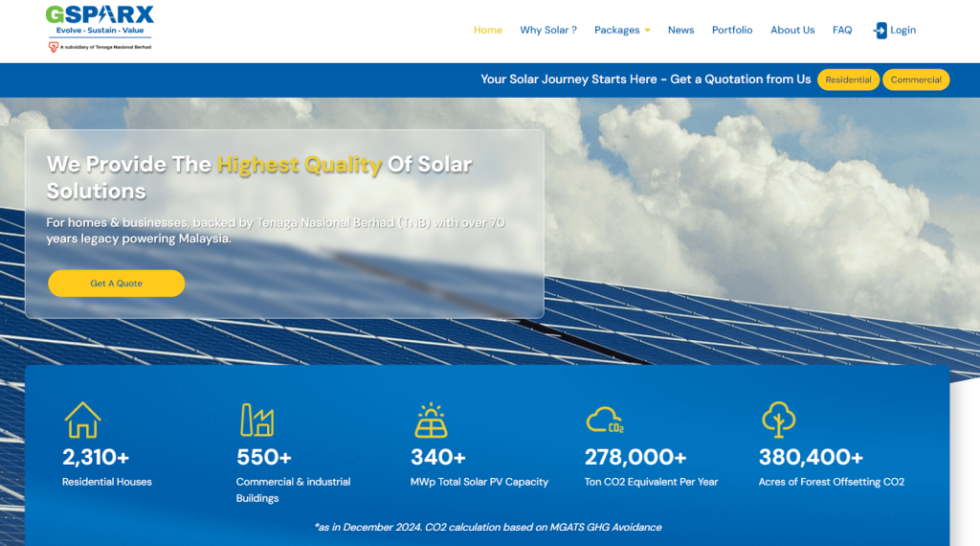Viewport: 980px width, 546px height.
Task: Select the Commercial quotation button
Action: [x=916, y=80]
